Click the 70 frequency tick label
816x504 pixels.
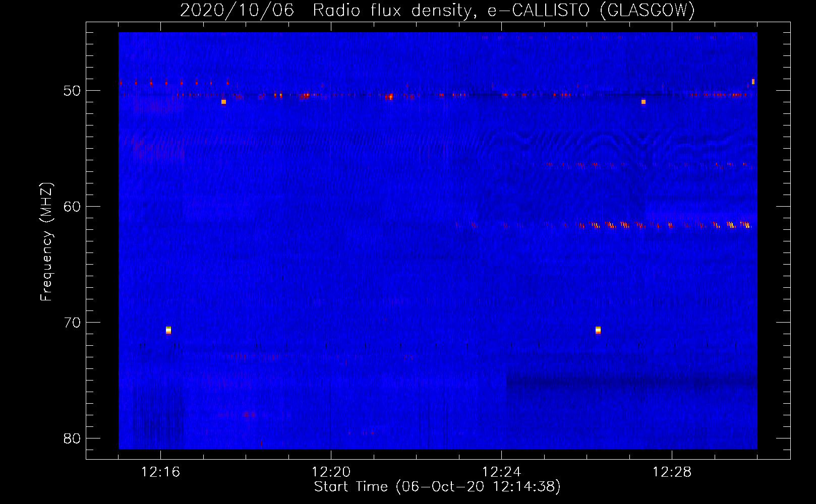click(x=72, y=323)
